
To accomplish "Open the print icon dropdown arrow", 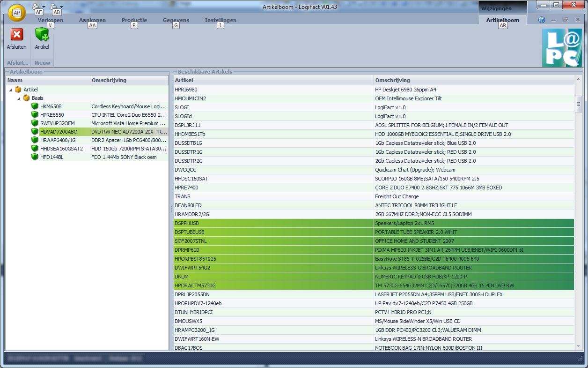I will 44,7.
